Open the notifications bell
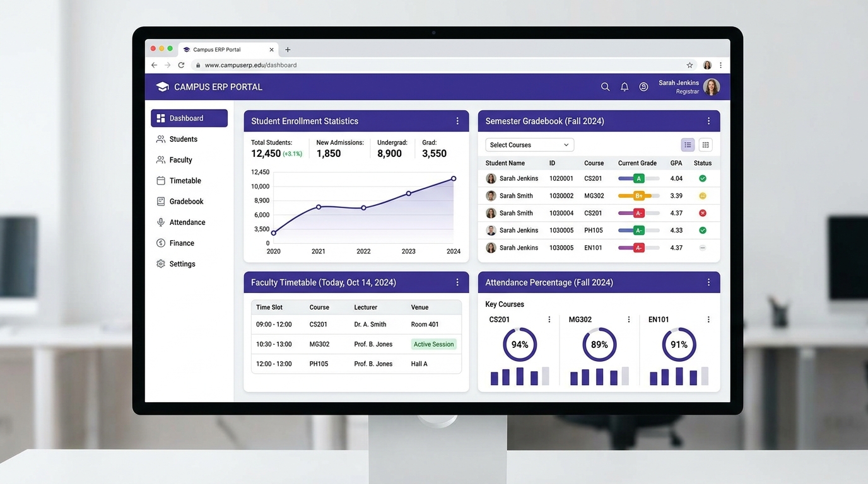 (625, 87)
